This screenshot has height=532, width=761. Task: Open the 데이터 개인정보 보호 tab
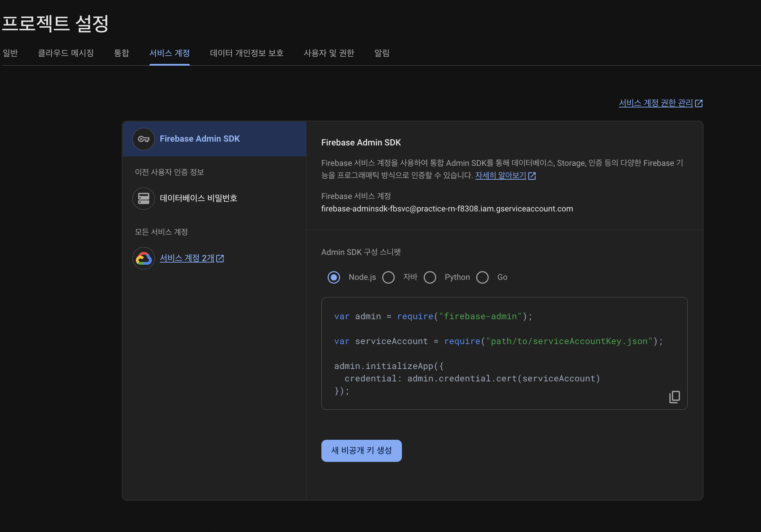coord(247,53)
